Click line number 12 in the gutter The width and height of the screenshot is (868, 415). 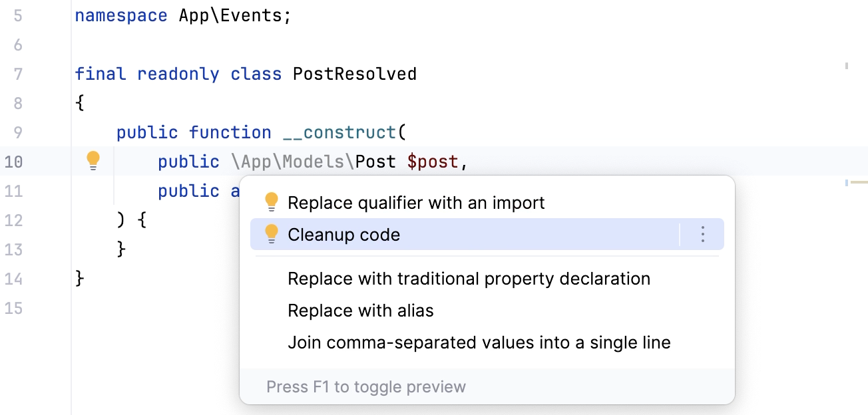coord(14,220)
